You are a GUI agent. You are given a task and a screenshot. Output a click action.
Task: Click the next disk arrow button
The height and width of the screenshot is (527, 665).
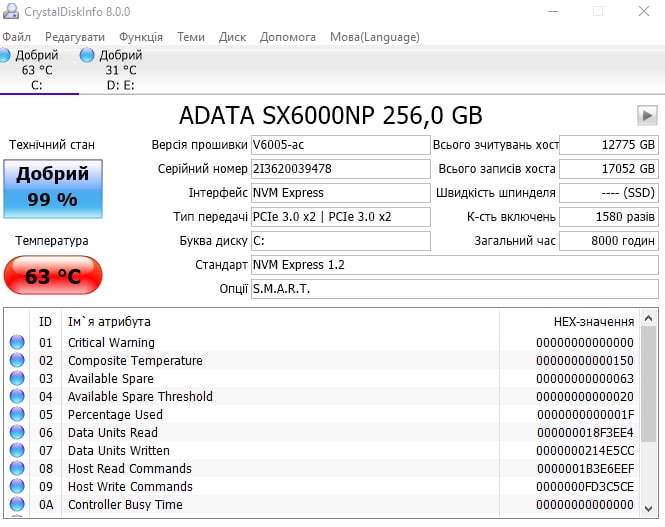pyautogui.click(x=647, y=116)
